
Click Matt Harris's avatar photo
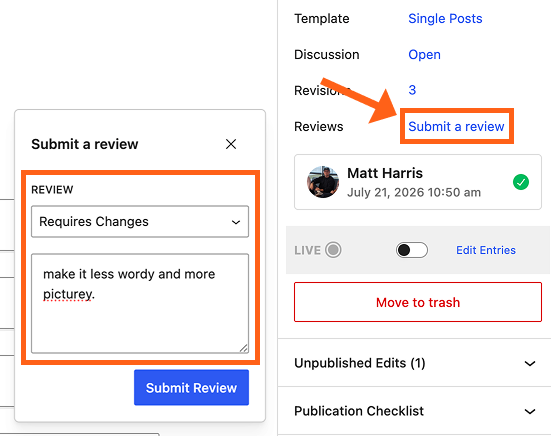click(x=323, y=182)
